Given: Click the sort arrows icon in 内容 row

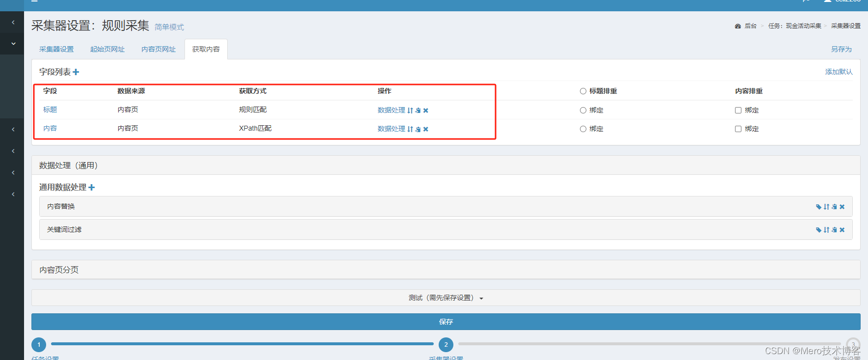Looking at the screenshot, I should (410, 129).
